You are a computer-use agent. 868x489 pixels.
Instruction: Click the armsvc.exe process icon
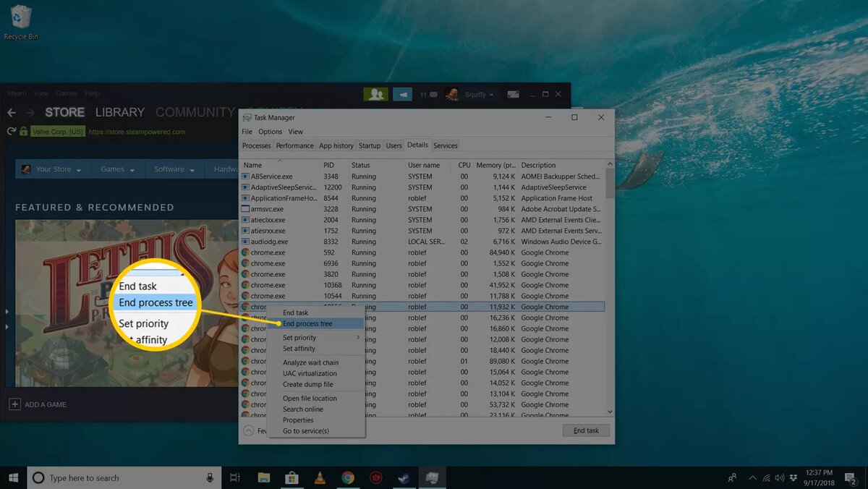pyautogui.click(x=245, y=209)
